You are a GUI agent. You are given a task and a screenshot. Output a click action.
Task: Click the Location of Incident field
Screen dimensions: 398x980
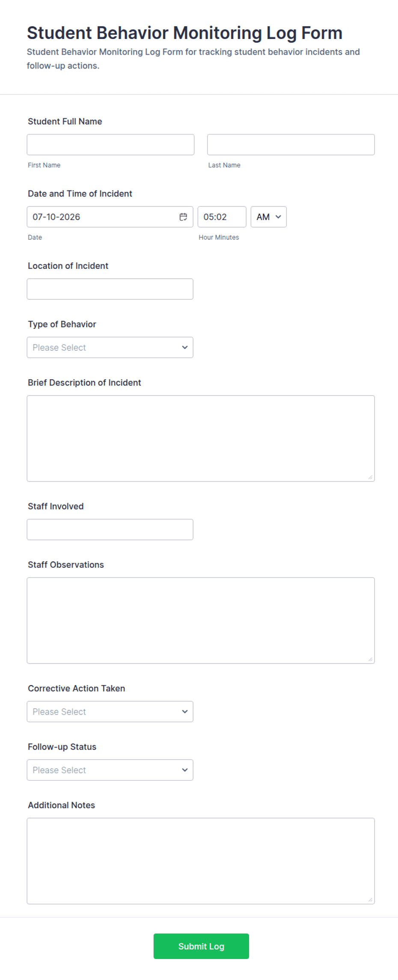coord(110,289)
